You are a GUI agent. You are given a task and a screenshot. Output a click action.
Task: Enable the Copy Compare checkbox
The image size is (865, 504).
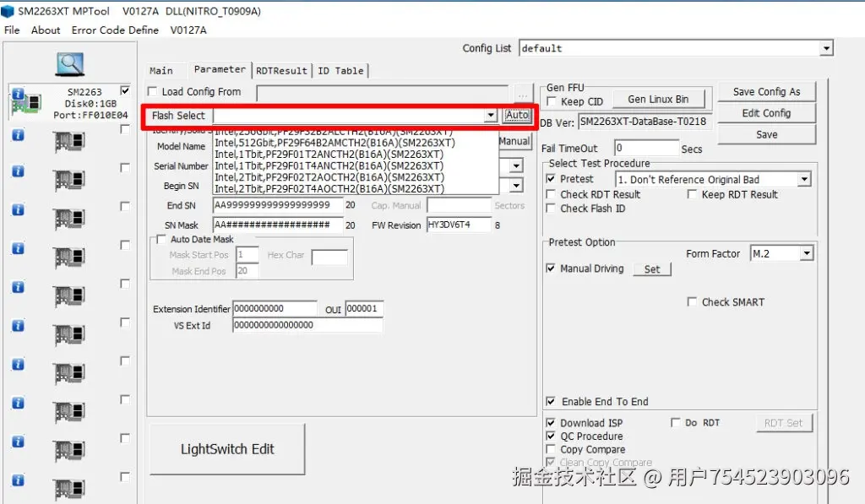point(551,449)
